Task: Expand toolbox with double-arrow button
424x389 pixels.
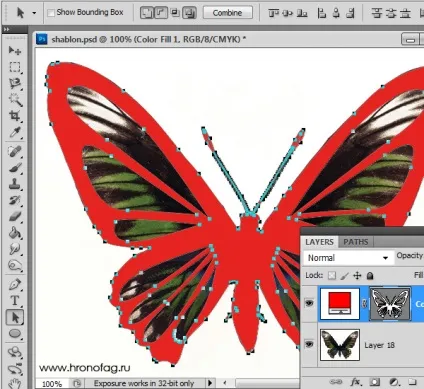Action: [x=7, y=29]
